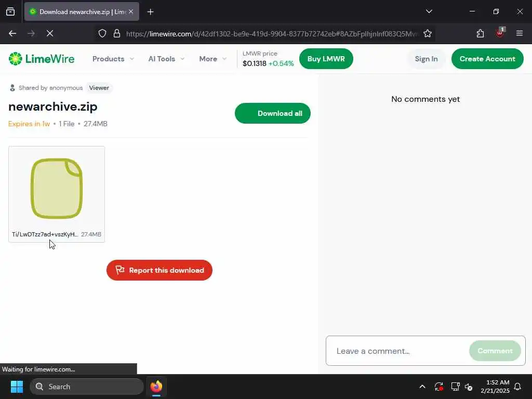Image resolution: width=532 pixels, height=399 pixels.
Task: Close the newarchive.zip tab
Action: 131,11
